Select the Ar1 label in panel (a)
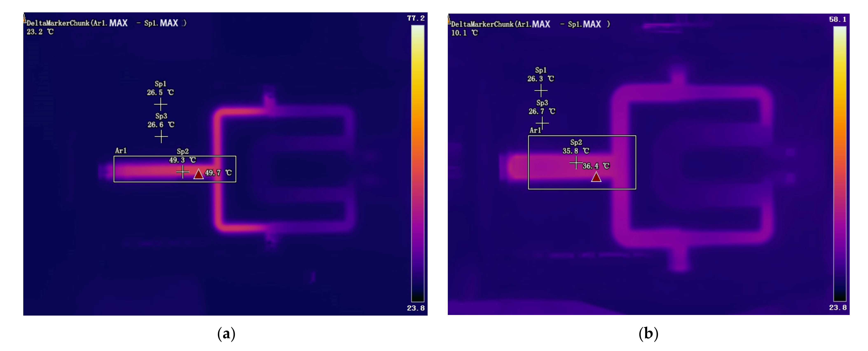The height and width of the screenshot is (351, 868). click(121, 151)
